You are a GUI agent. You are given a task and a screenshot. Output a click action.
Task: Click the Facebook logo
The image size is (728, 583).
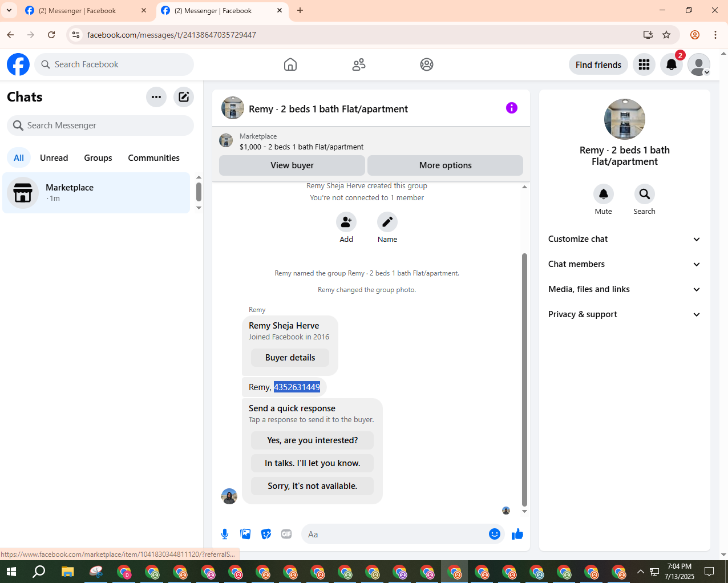coord(18,64)
